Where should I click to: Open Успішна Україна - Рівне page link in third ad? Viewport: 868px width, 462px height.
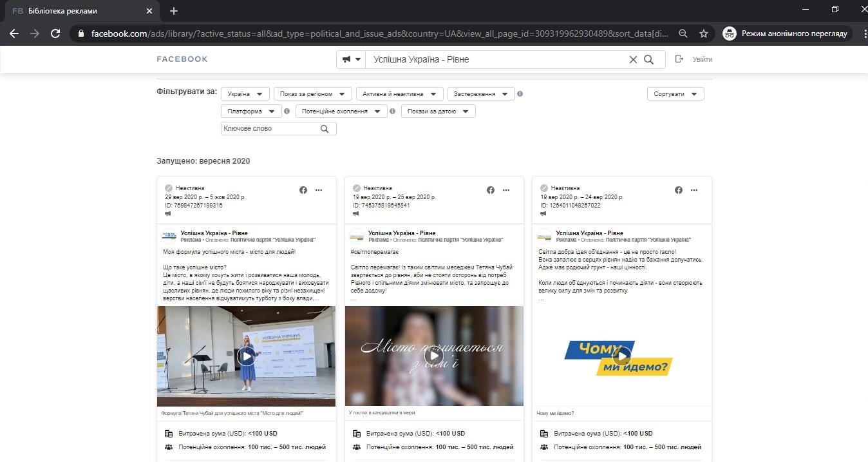[590, 233]
